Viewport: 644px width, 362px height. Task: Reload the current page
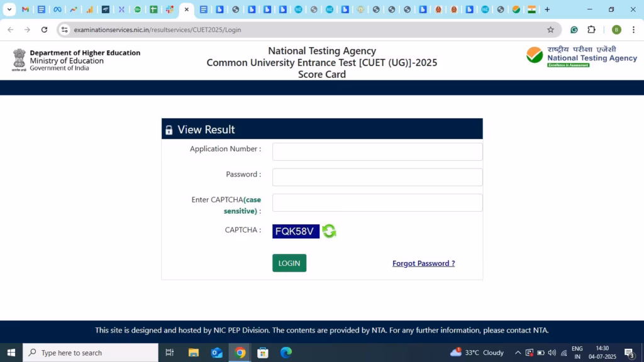click(45, 30)
